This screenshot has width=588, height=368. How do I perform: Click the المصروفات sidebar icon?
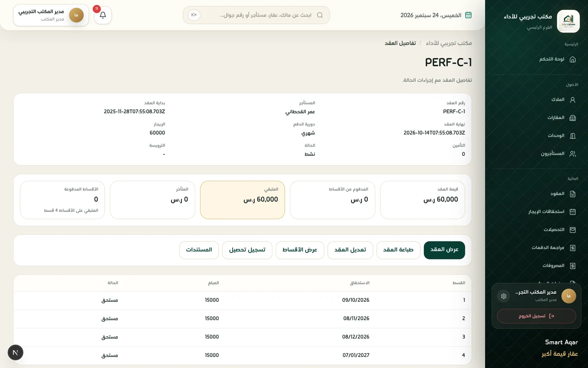click(573, 266)
